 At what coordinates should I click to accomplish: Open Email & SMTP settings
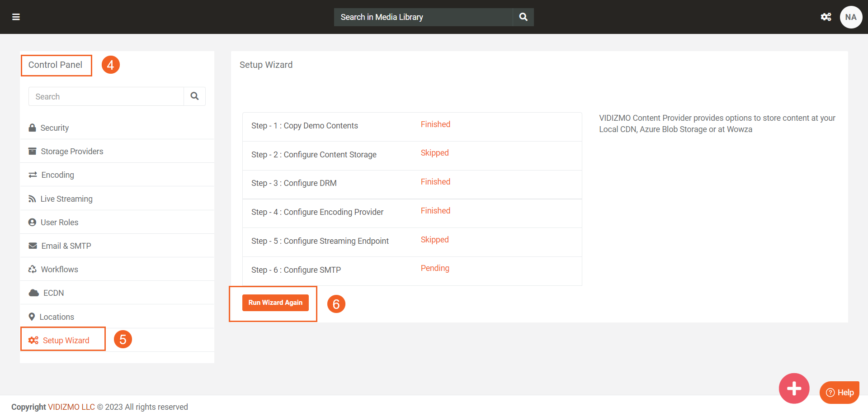[x=66, y=246]
